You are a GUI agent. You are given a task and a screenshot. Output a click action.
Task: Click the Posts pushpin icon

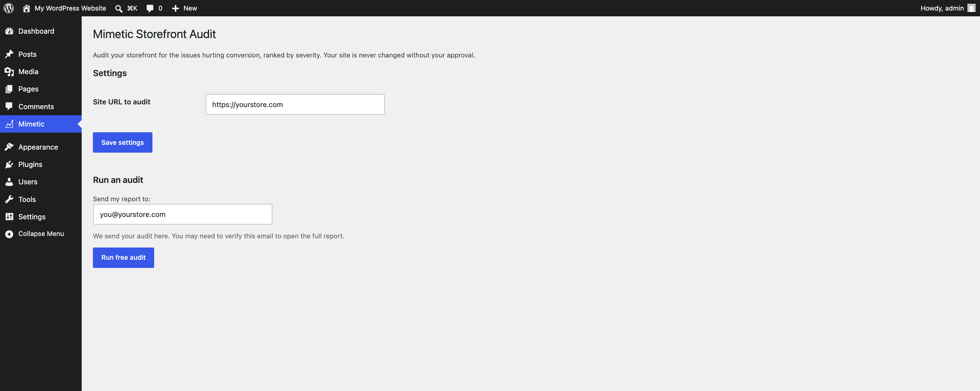tap(9, 54)
